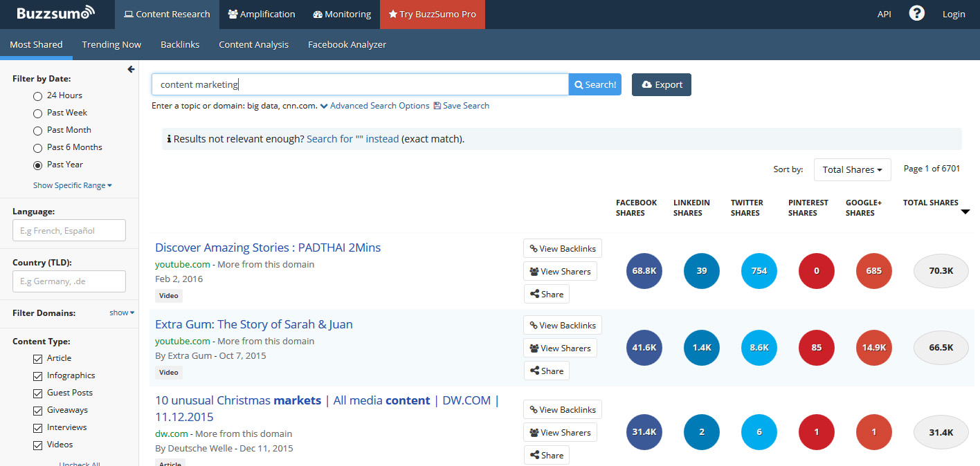Select the Most Shared tab

tap(36, 44)
